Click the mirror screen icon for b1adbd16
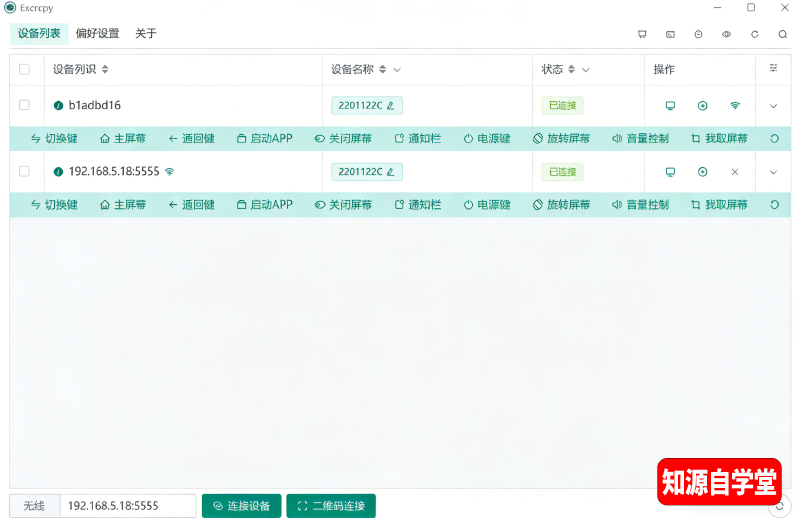Viewport: 800px width, 520px height. [x=670, y=105]
